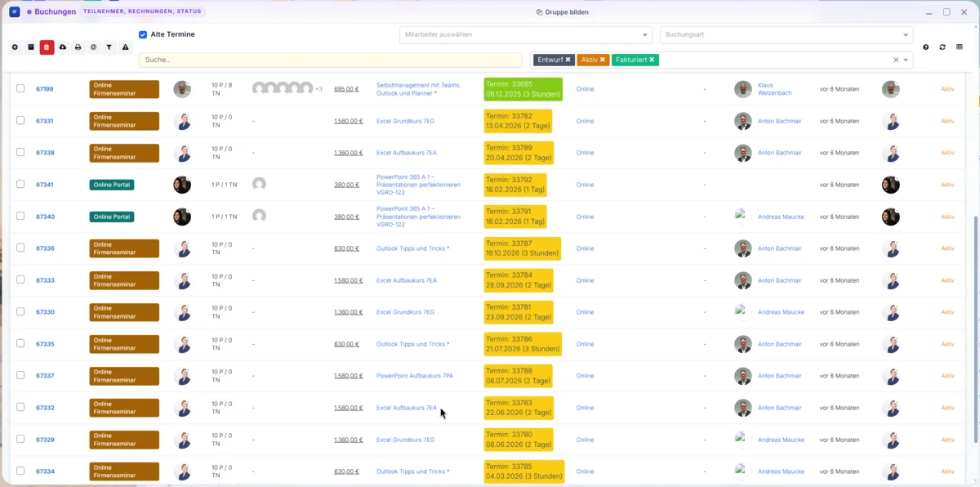Click the Gruppe bilden button
Screen dimensions: 980x487
coord(562,12)
